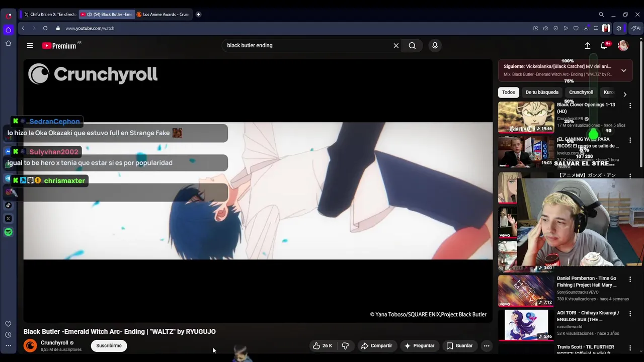
Task: Open the Crunchyroll channel name link
Action: pos(54,343)
